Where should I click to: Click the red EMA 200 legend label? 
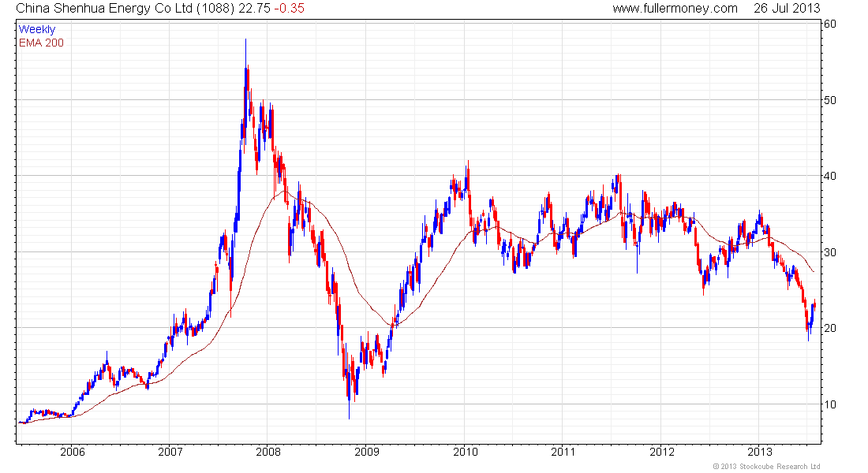[x=41, y=43]
